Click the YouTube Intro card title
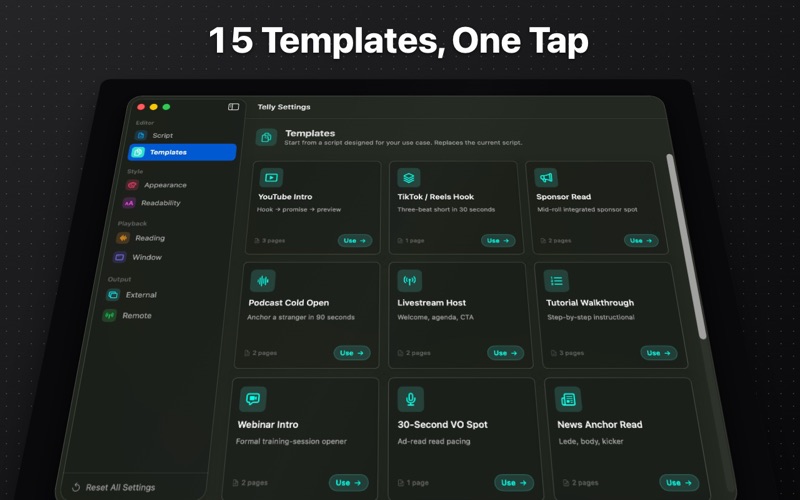Image resolution: width=800 pixels, height=500 pixels. pyautogui.click(x=285, y=197)
